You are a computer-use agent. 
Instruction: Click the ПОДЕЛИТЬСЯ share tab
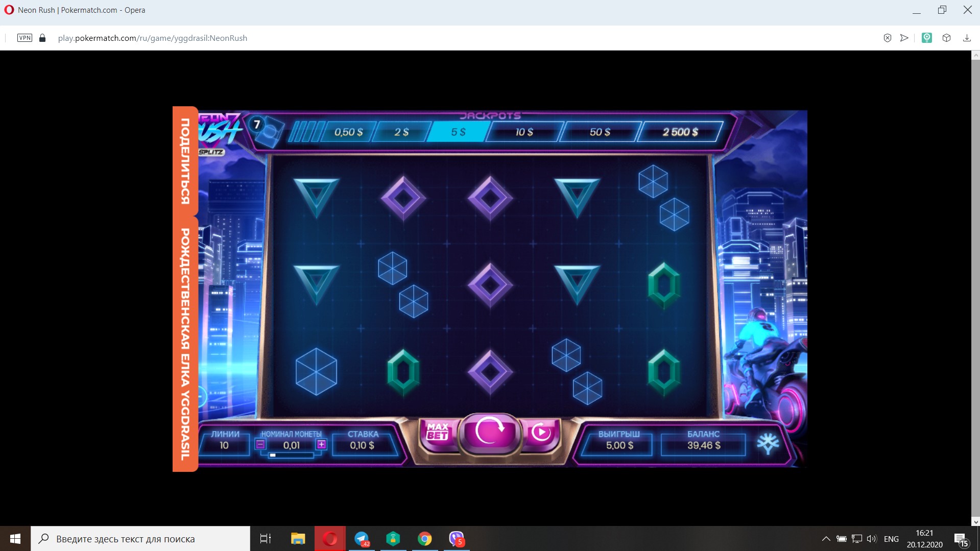(x=185, y=161)
